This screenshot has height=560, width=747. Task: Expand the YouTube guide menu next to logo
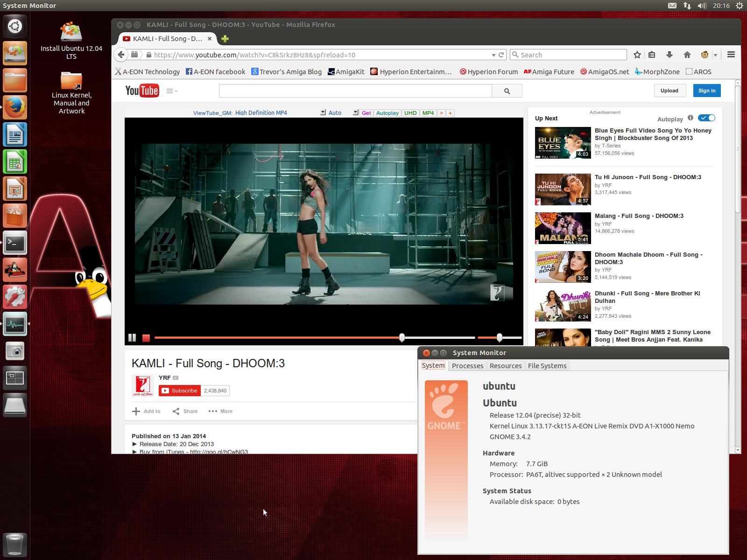click(x=172, y=91)
